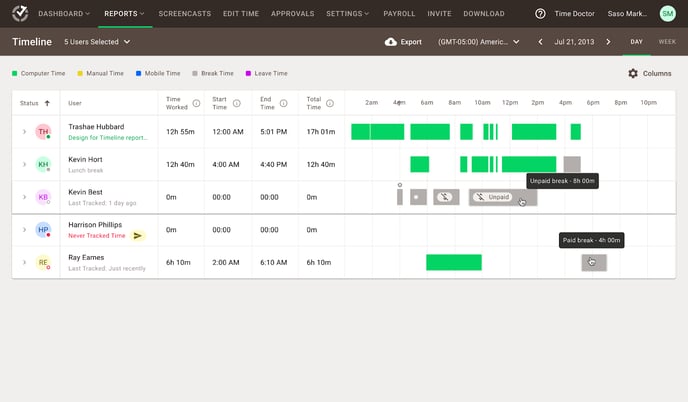This screenshot has height=402, width=688.
Task: Click Total Time info icon
Action: click(330, 103)
